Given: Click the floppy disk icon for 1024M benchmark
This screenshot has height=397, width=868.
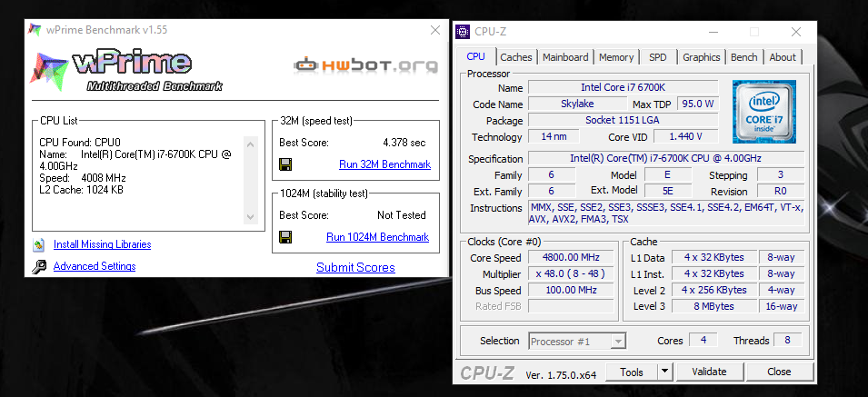Looking at the screenshot, I should point(285,237).
